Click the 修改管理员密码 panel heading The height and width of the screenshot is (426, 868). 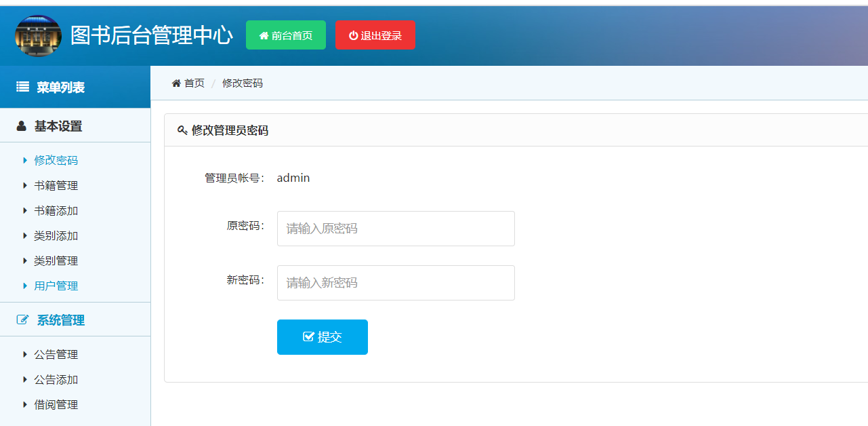point(230,130)
